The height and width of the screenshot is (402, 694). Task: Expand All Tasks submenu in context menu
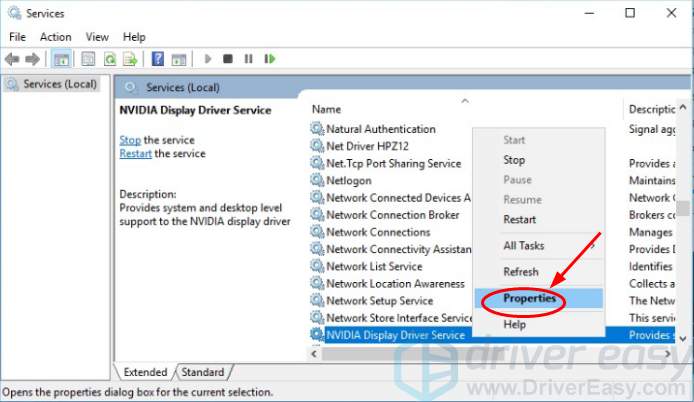[x=539, y=245]
